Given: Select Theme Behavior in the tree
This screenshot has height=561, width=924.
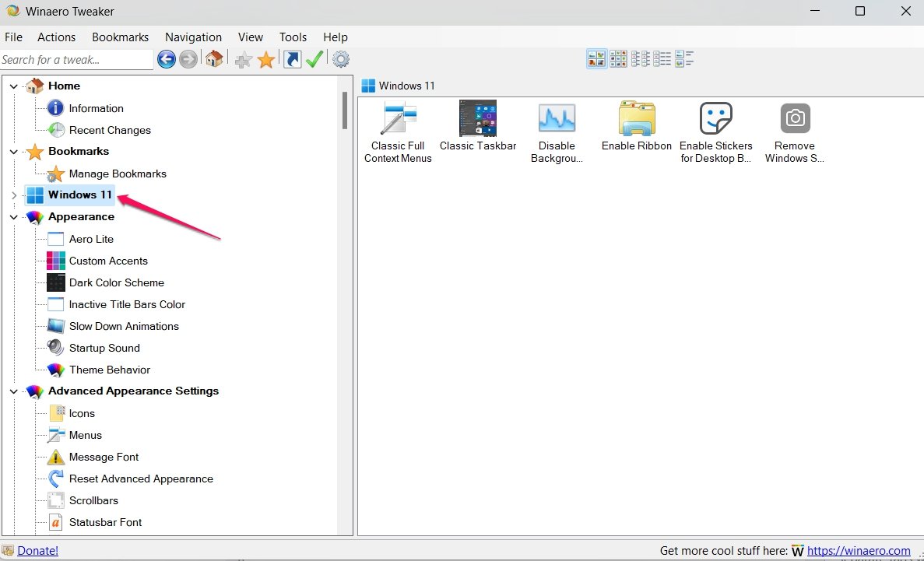Looking at the screenshot, I should 110,370.
